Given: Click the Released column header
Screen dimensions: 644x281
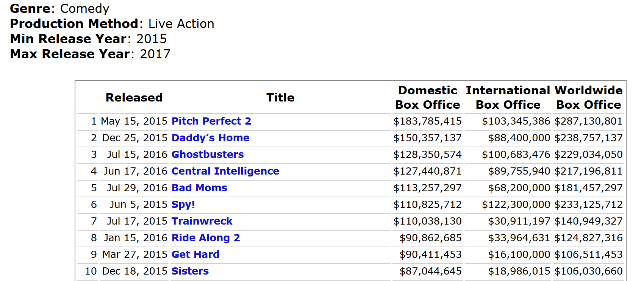Looking at the screenshot, I should pyautogui.click(x=134, y=98).
